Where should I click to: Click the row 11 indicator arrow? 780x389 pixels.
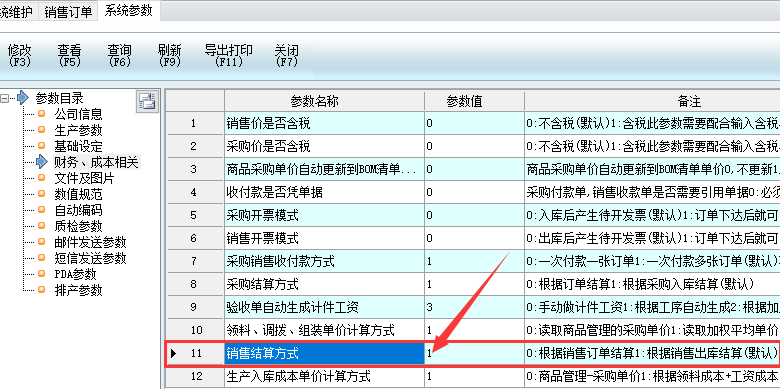(174, 354)
